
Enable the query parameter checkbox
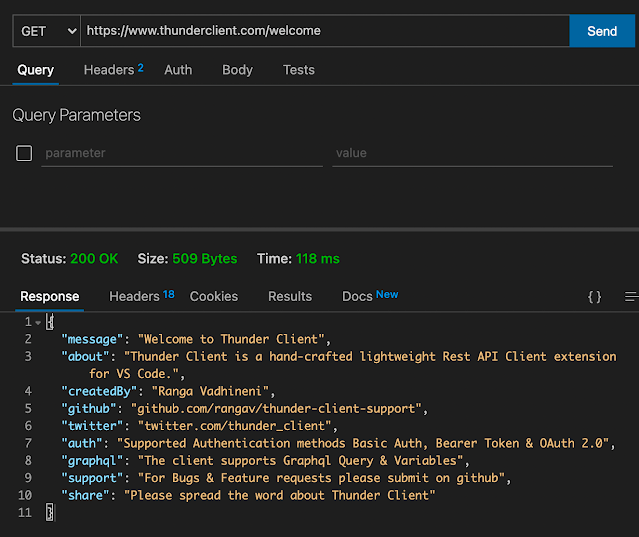(x=24, y=153)
